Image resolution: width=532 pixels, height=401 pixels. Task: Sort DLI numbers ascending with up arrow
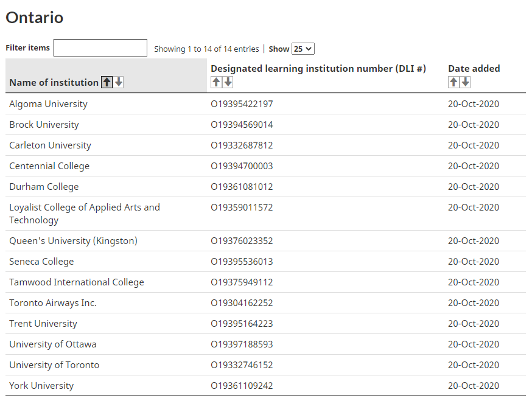(216, 82)
